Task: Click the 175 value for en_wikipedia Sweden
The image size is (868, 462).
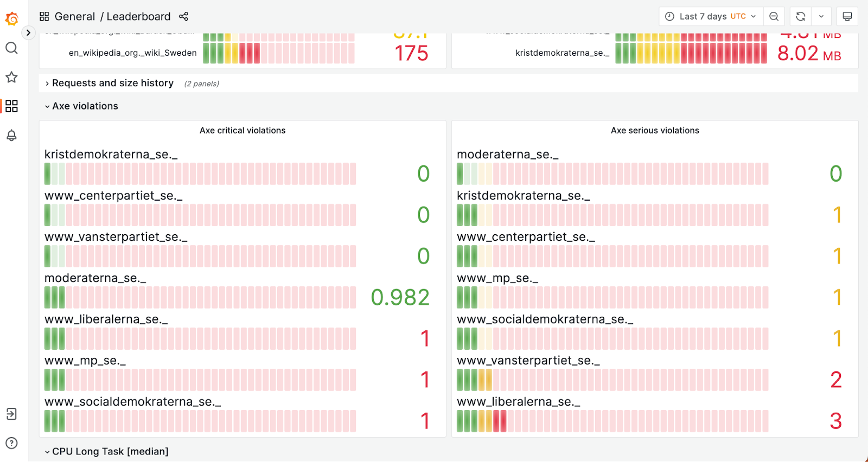Action: coord(411,53)
